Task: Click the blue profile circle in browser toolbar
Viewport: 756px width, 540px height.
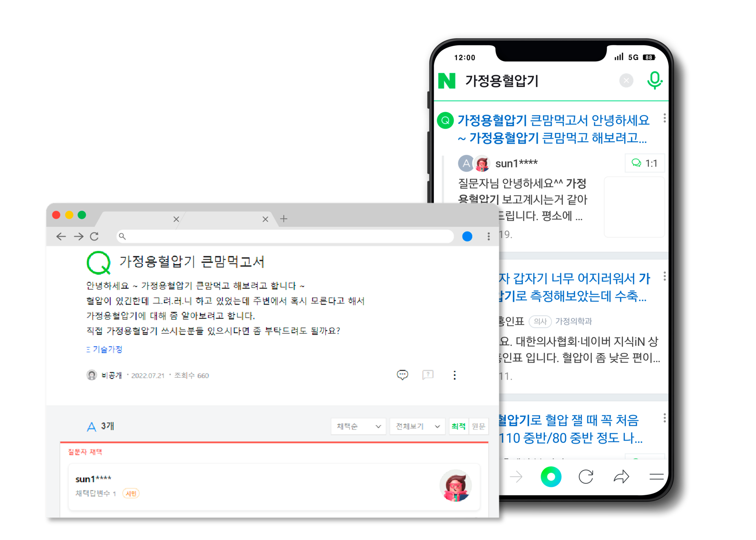Action: point(467,236)
